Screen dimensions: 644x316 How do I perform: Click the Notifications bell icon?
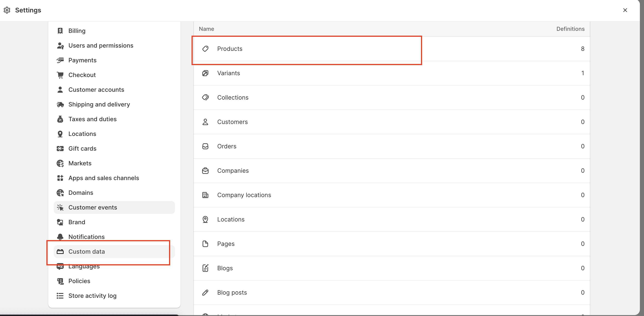(x=60, y=237)
